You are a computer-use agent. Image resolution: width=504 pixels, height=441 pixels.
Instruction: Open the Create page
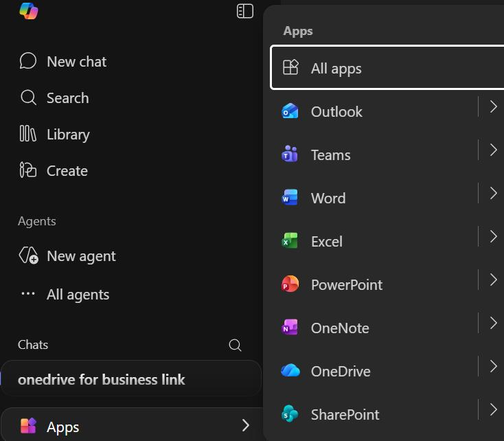(x=67, y=171)
